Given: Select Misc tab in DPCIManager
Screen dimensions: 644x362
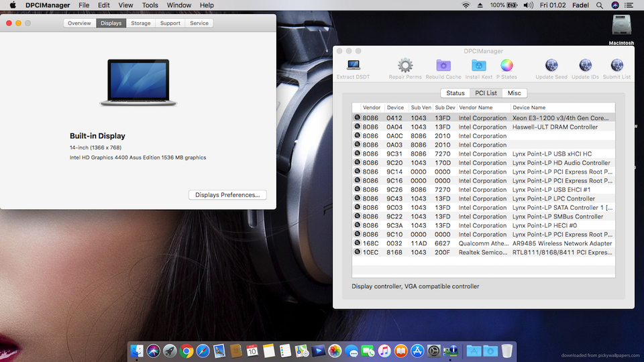Looking at the screenshot, I should 515,93.
